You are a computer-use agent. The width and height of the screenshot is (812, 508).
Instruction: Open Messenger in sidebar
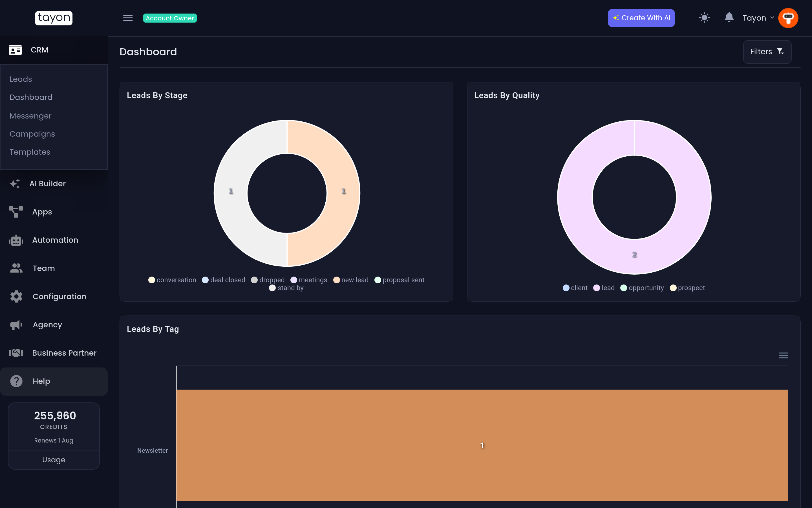(x=30, y=116)
